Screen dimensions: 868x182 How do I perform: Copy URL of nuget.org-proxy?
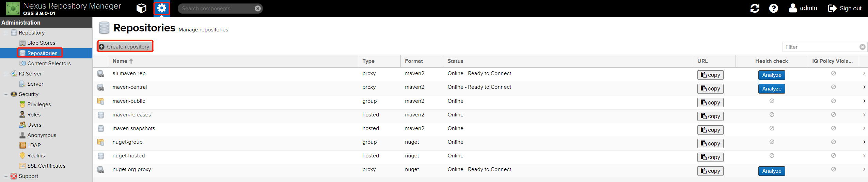tap(710, 171)
